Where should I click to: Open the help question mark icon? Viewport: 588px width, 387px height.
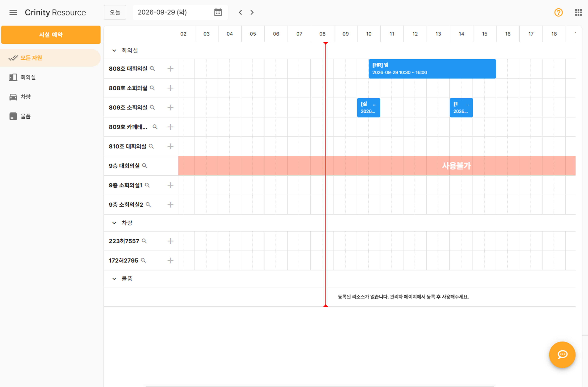tap(558, 12)
